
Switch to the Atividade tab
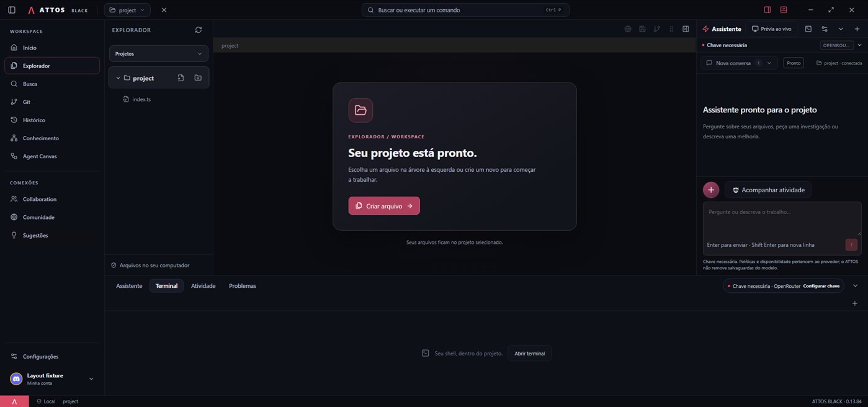coord(203,286)
